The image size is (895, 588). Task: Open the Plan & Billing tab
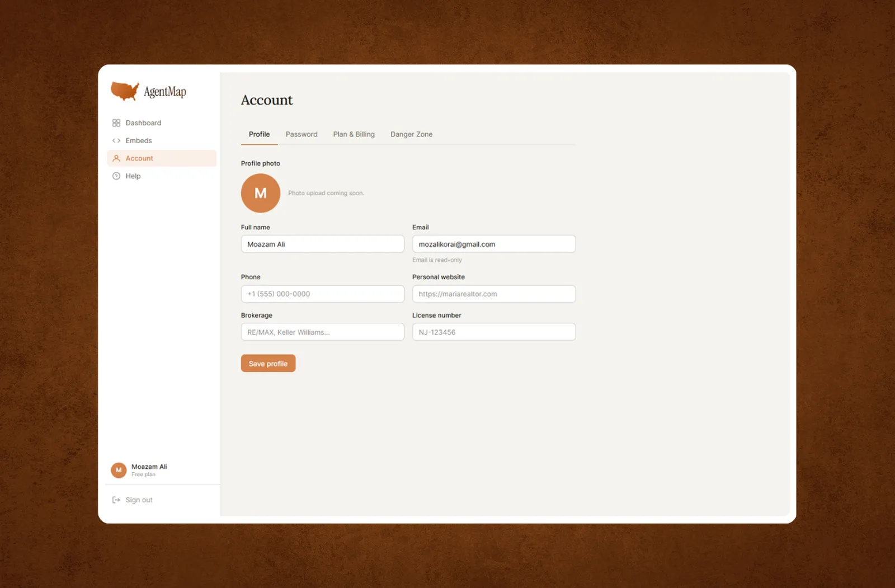pos(354,134)
